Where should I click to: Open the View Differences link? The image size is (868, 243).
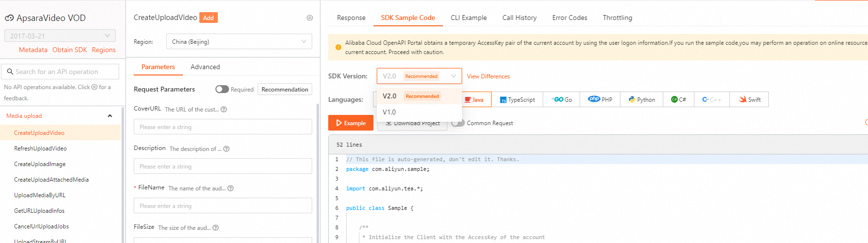(x=488, y=76)
